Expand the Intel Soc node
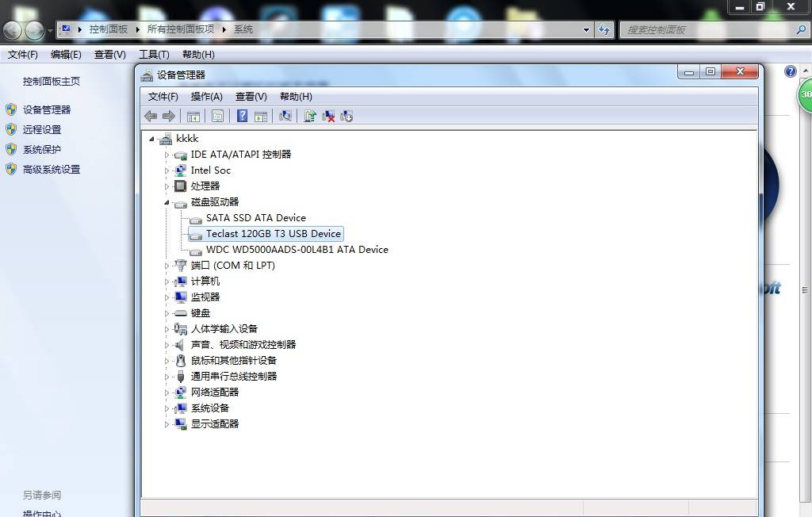The width and height of the screenshot is (812, 517). coord(167,170)
